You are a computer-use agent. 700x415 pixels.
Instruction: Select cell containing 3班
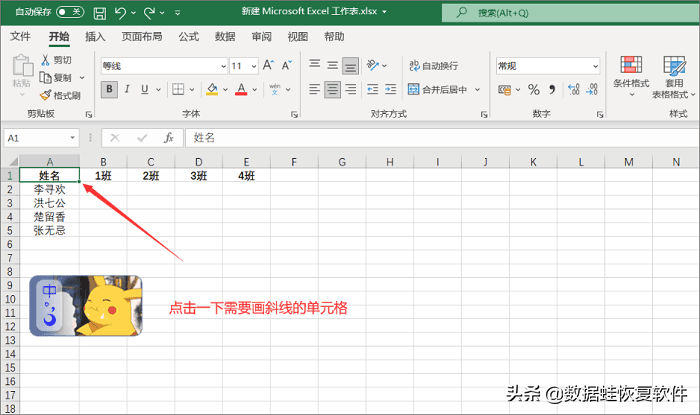(x=199, y=175)
